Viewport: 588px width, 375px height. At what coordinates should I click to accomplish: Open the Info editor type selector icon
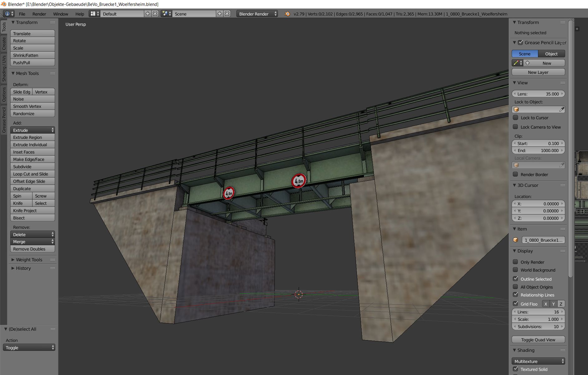click(x=9, y=14)
